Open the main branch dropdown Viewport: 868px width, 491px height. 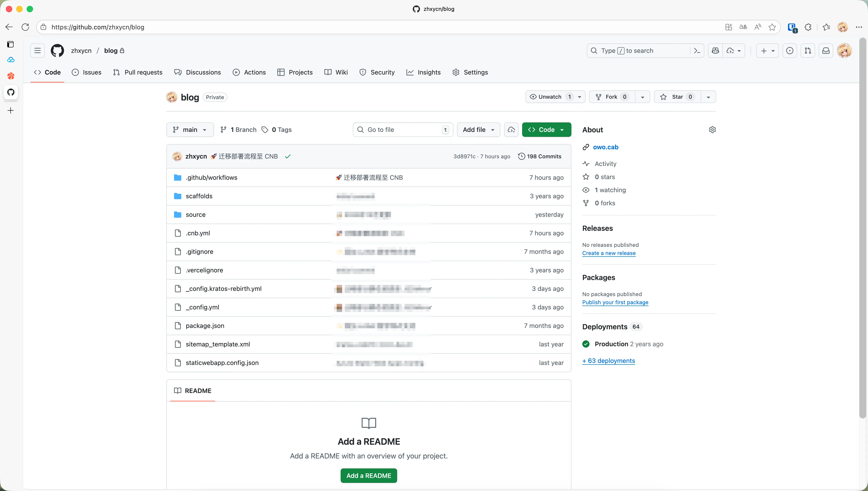190,129
